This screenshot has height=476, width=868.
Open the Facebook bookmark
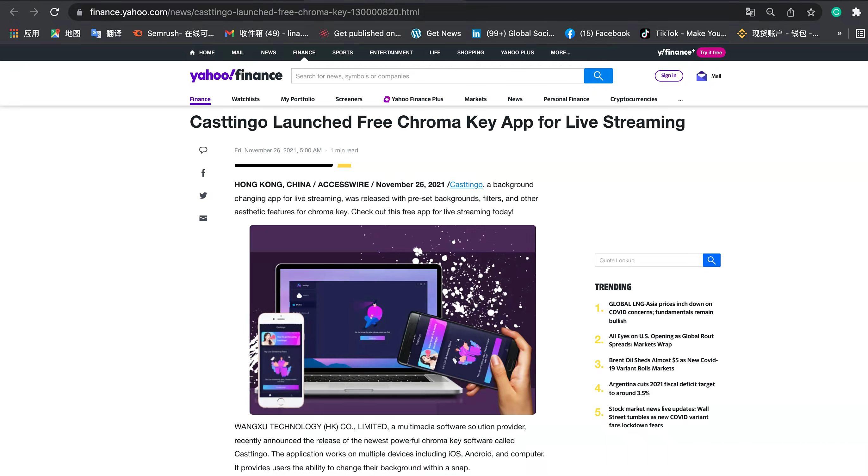(598, 33)
